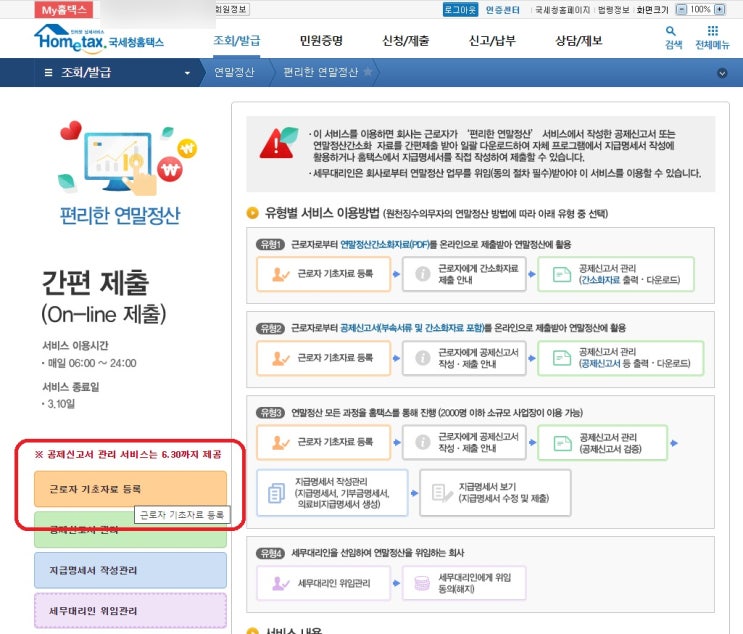Click the purple person icon in 세무대리인 위임관리
This screenshot has width=743, height=634.
point(280,583)
